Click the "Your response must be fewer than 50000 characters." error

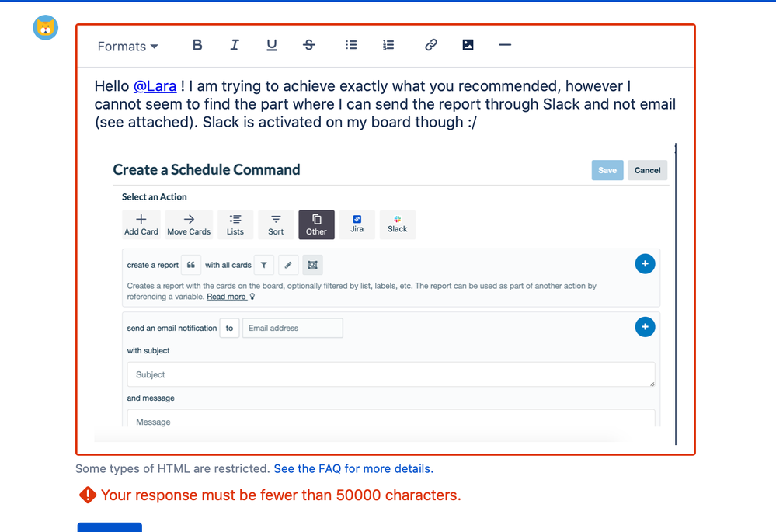(x=281, y=495)
